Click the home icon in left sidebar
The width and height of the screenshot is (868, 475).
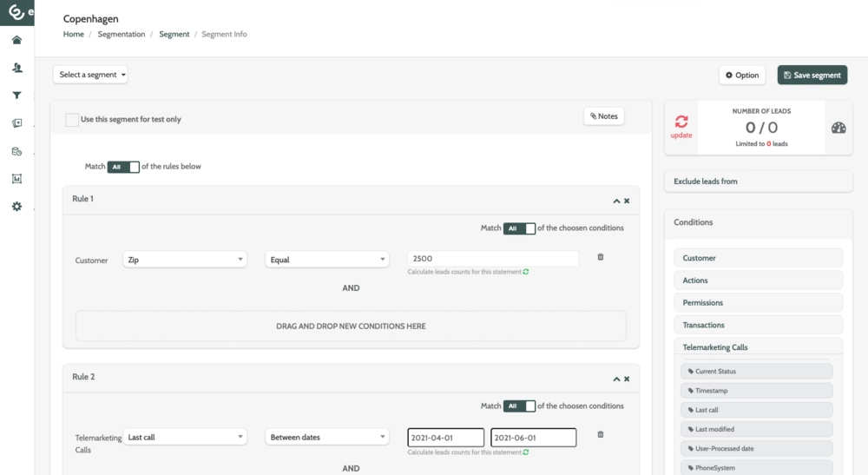16,40
